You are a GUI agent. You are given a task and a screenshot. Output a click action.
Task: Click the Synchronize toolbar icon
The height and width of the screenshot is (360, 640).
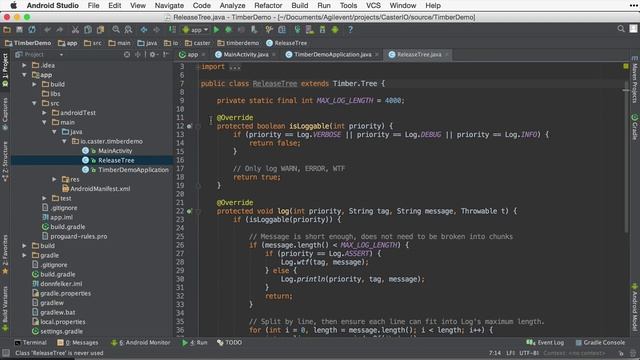(x=32, y=30)
